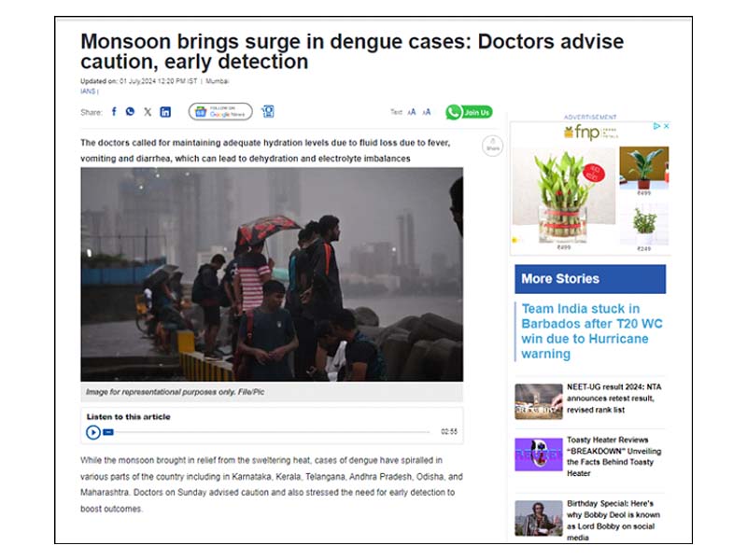Close the fnp advertisement
The height and width of the screenshot is (560, 747).
click(x=666, y=126)
